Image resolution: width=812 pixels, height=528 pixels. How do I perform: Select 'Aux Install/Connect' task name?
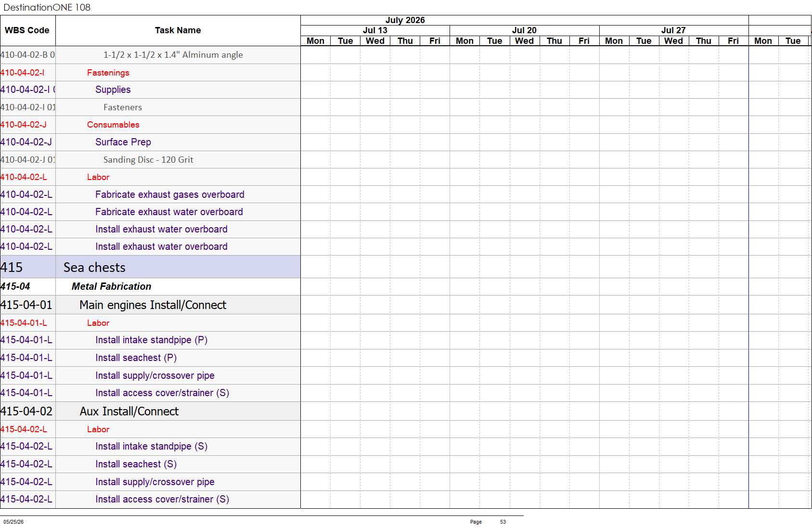pos(129,412)
